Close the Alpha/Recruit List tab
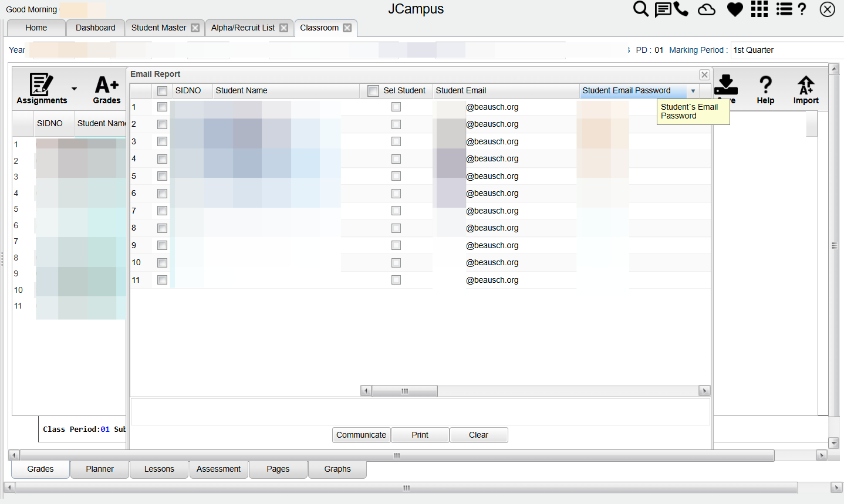The image size is (844, 504). (284, 28)
